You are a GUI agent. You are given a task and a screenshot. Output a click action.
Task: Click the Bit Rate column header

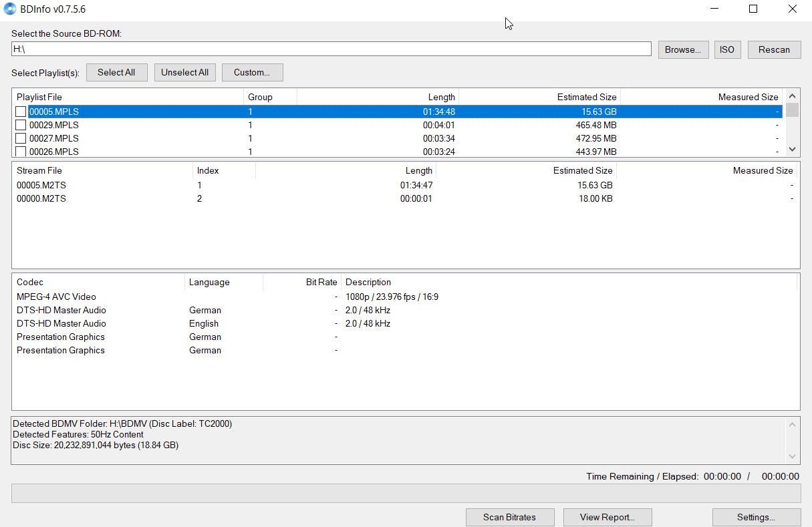click(x=302, y=282)
